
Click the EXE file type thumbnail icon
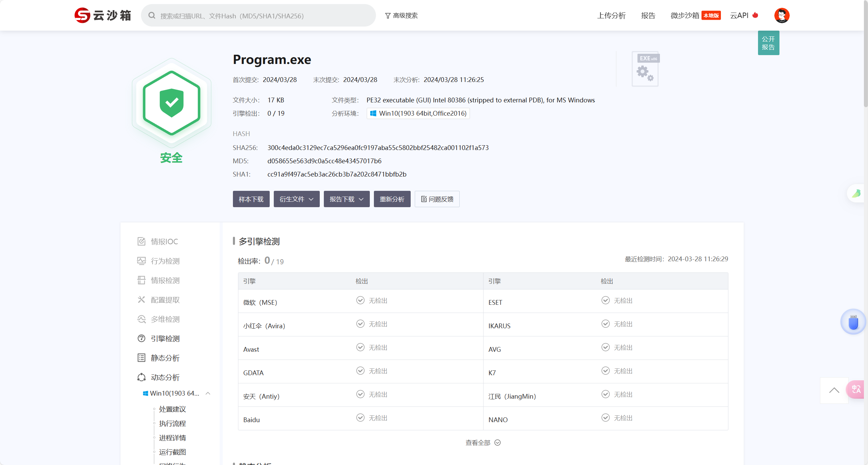point(645,69)
